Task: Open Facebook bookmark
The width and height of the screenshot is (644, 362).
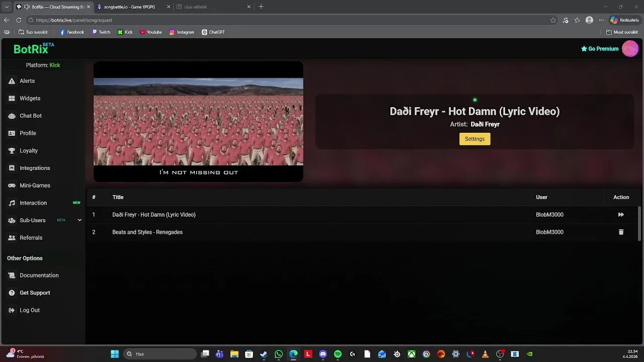Action: (72, 32)
